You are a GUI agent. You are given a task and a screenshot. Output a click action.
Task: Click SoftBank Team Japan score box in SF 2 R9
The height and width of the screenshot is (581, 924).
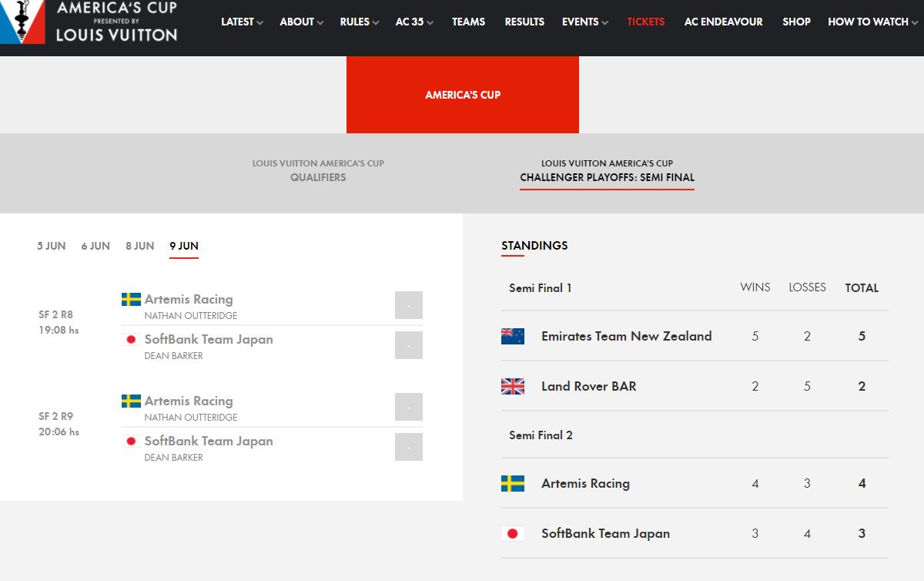(x=409, y=447)
